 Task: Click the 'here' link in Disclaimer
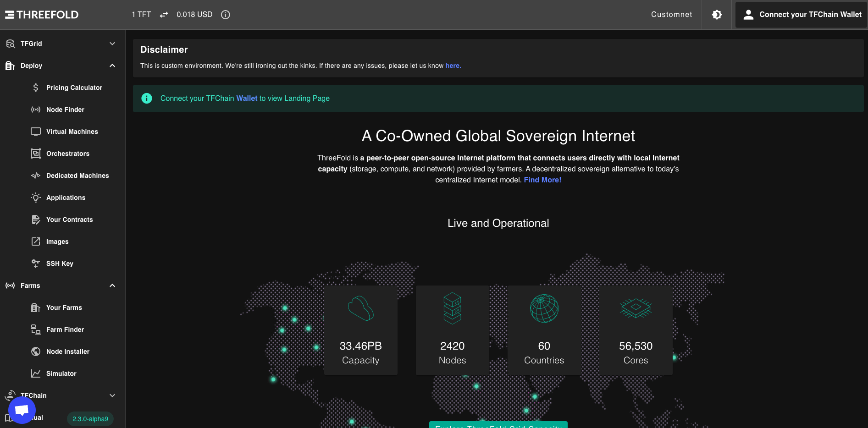[452, 66]
